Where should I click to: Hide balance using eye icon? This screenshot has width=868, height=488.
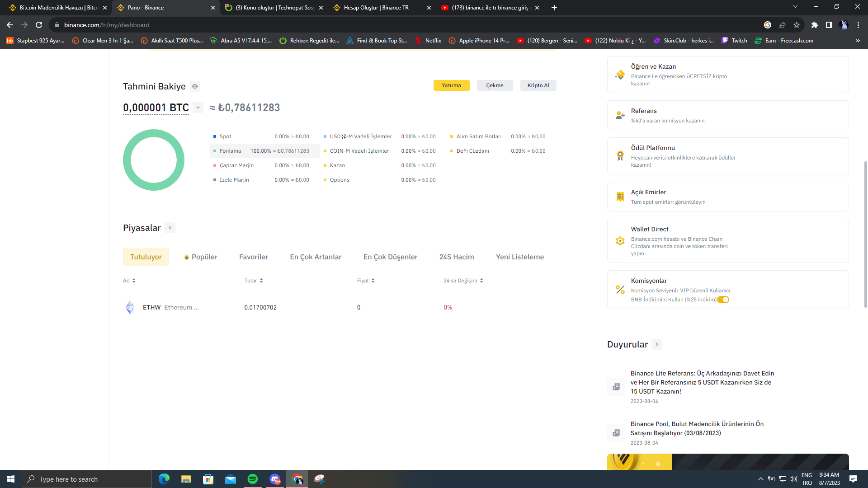(x=195, y=86)
